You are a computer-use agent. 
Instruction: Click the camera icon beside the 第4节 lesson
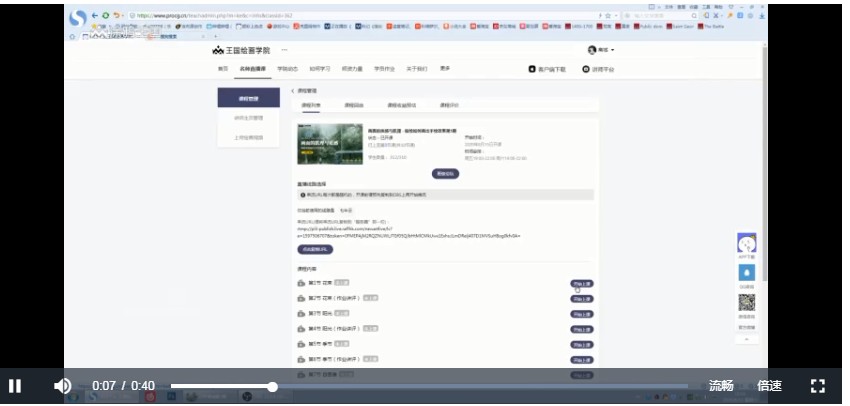click(301, 328)
